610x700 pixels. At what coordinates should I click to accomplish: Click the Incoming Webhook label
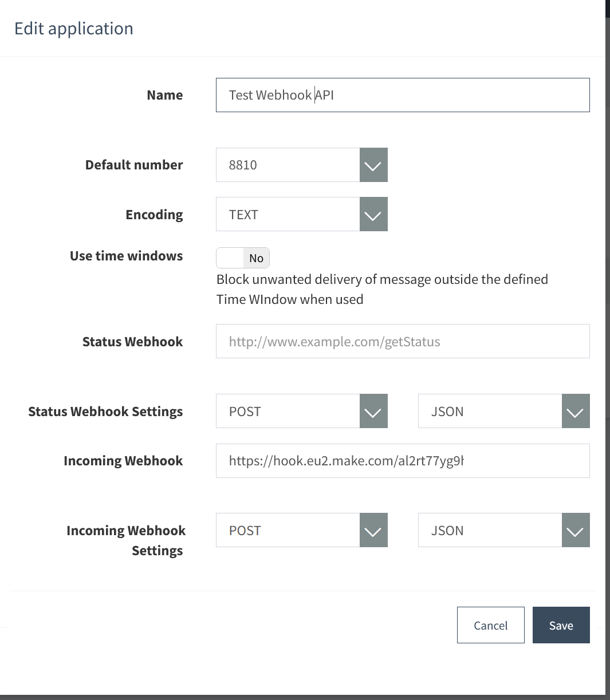pos(123,461)
